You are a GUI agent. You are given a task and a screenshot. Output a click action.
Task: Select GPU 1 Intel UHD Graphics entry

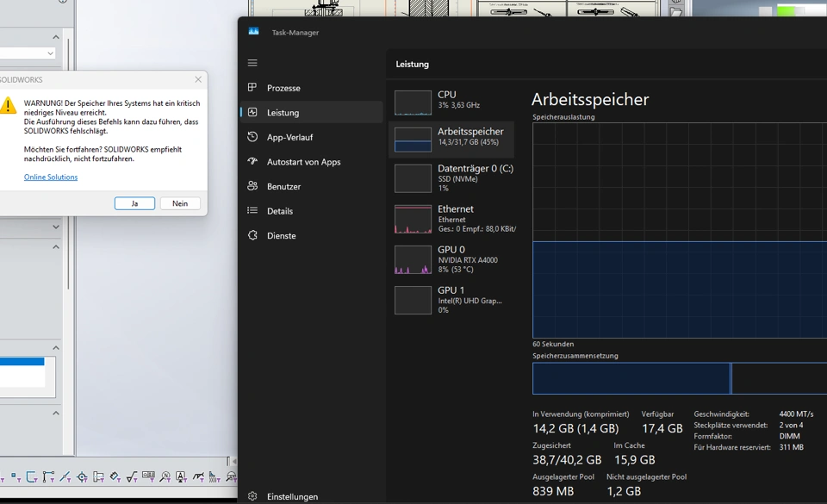451,300
